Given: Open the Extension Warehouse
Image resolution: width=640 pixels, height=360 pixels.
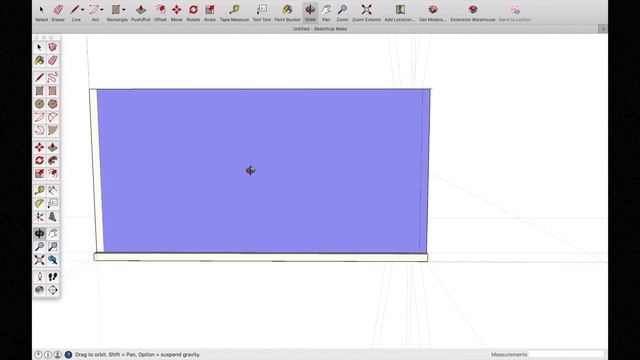Looking at the screenshot, I should pos(473,13).
